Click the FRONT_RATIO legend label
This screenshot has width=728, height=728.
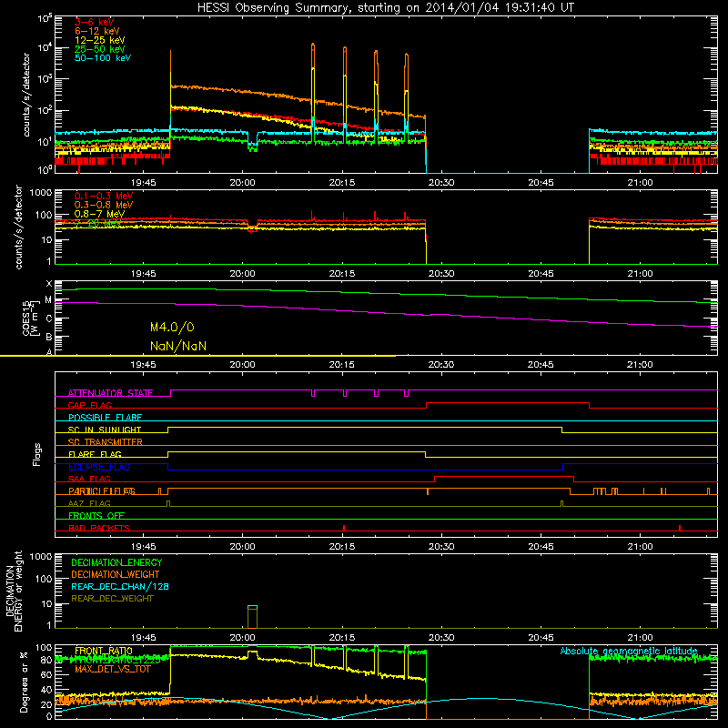click(x=104, y=651)
